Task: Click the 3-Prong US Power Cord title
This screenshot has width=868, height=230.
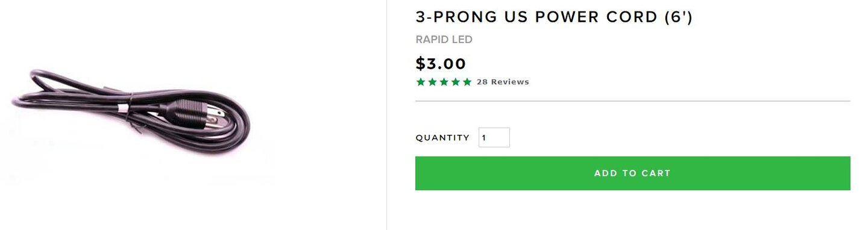Action: [554, 17]
